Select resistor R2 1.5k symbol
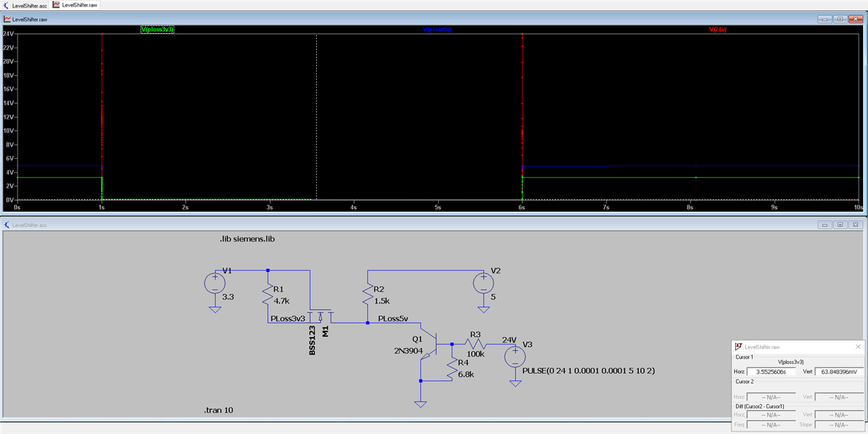This screenshot has height=434, width=868. coord(368,295)
